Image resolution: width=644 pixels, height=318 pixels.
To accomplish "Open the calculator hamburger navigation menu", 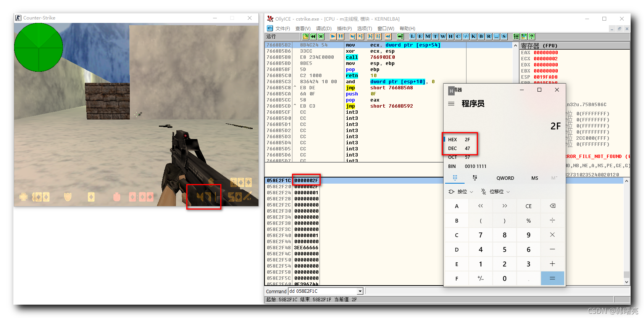I will click(x=451, y=104).
